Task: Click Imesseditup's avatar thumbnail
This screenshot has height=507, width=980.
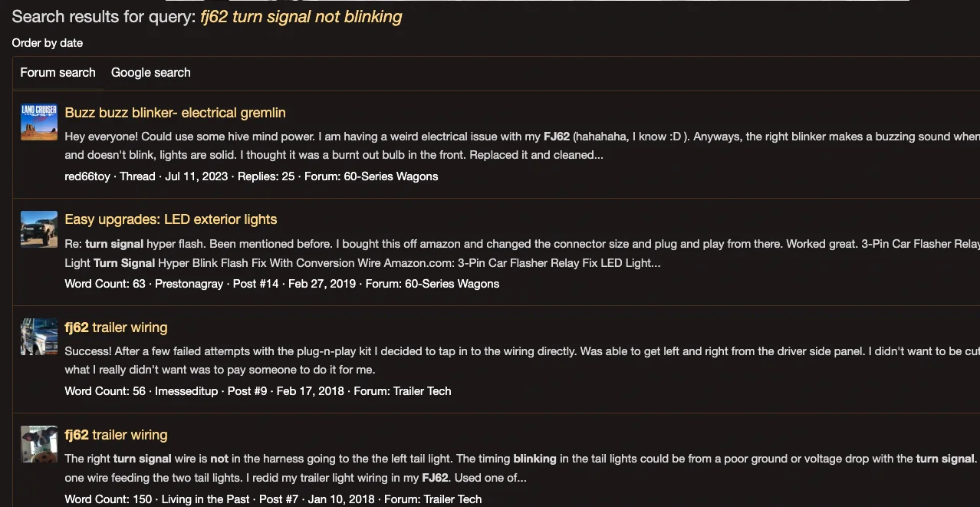Action: coord(39,337)
